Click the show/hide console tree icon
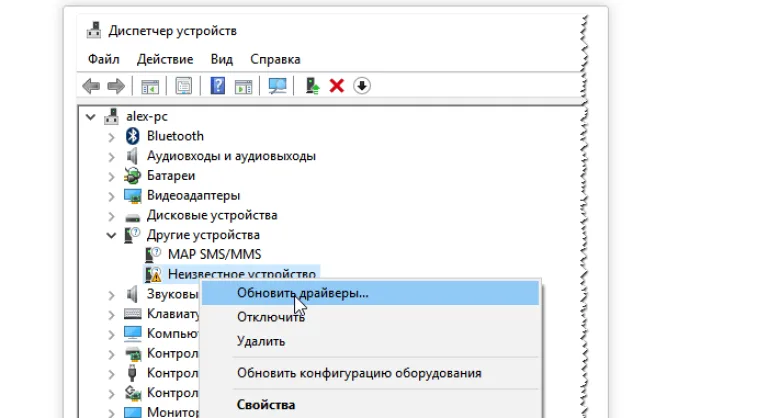Viewport: 768px width, 418px height. (150, 86)
